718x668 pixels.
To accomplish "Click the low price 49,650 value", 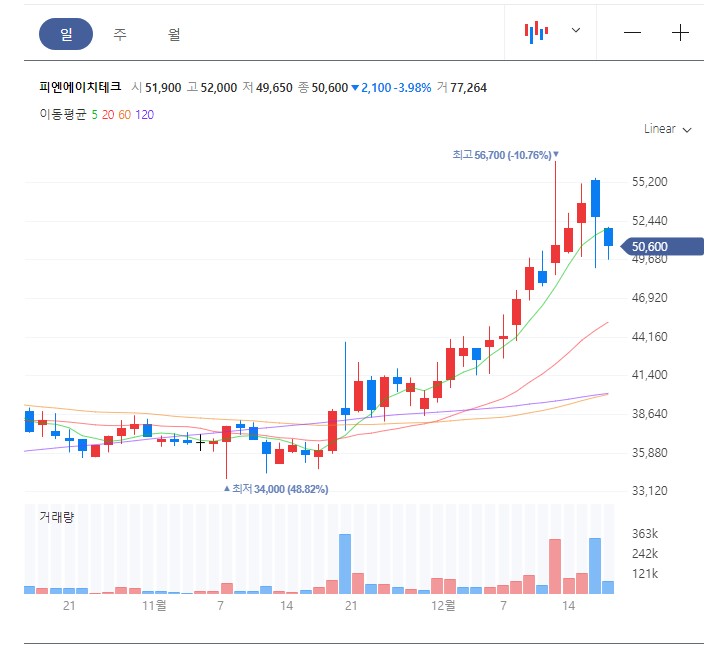I will pyautogui.click(x=274, y=87).
